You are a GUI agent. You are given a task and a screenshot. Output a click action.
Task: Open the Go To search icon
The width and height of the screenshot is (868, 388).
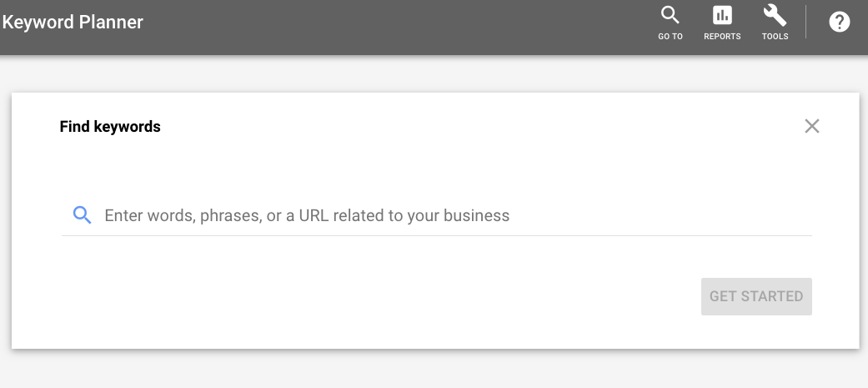pos(670,16)
